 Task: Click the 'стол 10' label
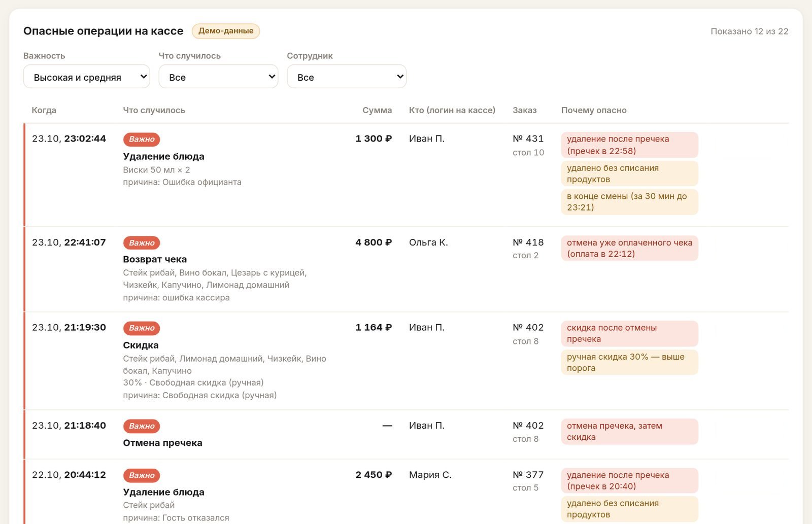(528, 153)
